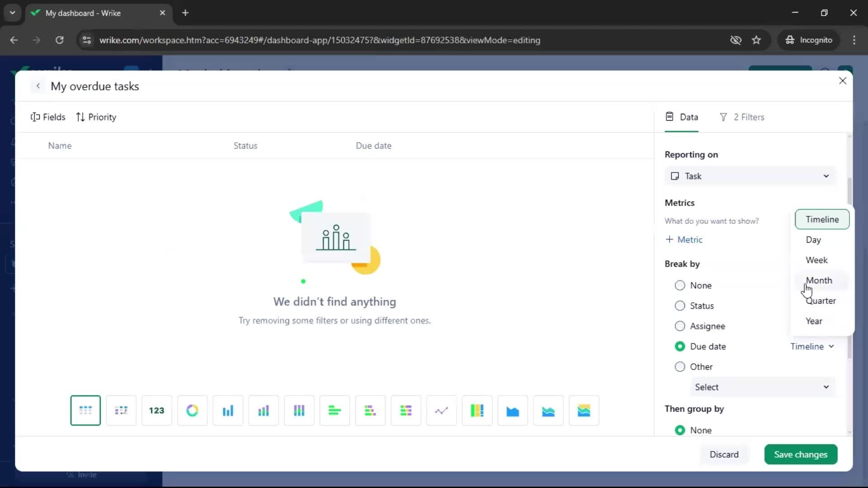Add a new Metric
This screenshot has height=488, width=868.
[684, 239]
